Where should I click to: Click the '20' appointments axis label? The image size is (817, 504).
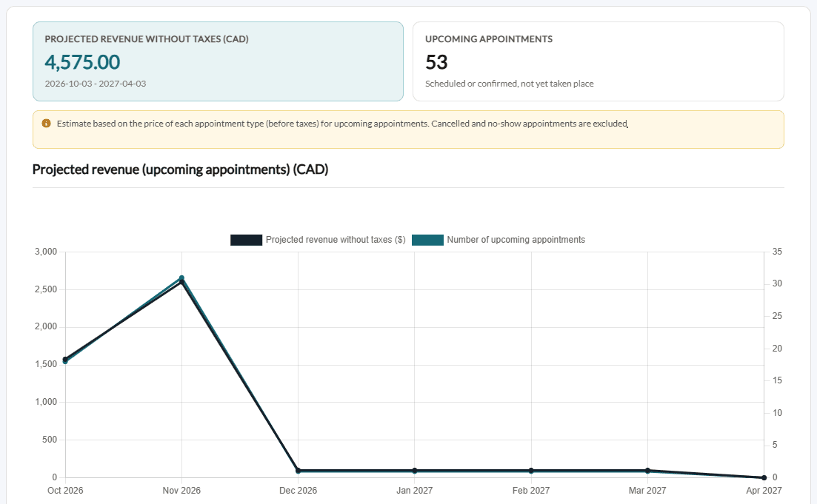pos(778,349)
